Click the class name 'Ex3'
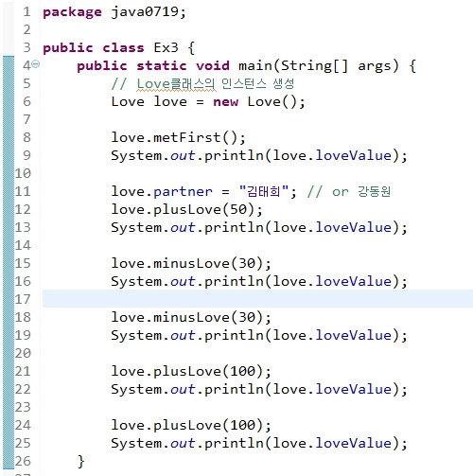Screen dimensions: 473x476 166,48
